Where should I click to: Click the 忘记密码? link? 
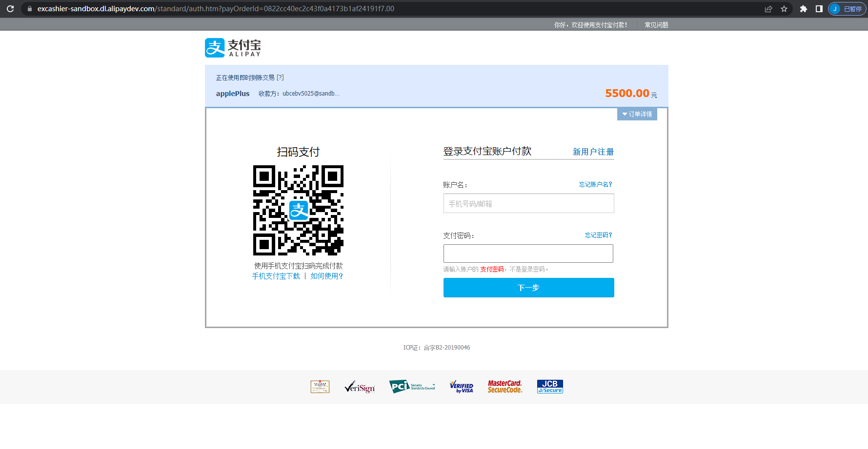point(598,235)
